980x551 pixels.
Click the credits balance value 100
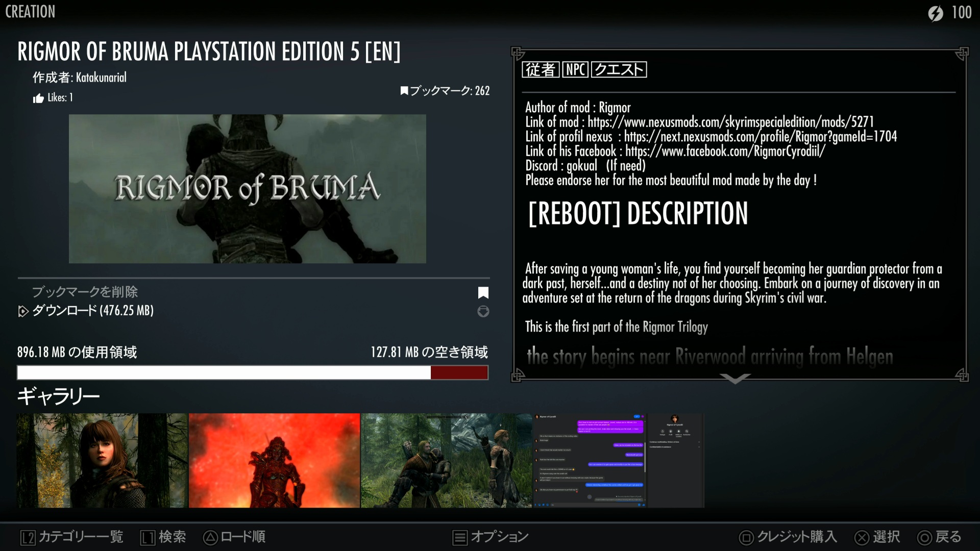click(962, 13)
